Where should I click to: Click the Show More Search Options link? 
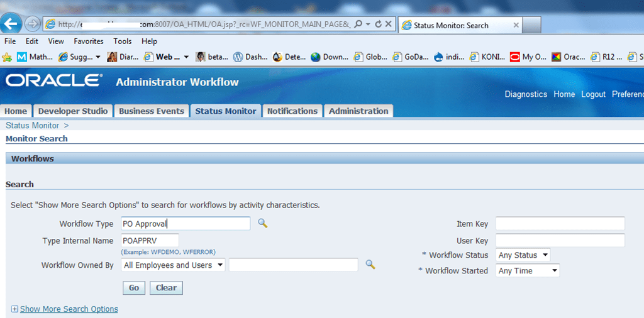pyautogui.click(x=69, y=309)
